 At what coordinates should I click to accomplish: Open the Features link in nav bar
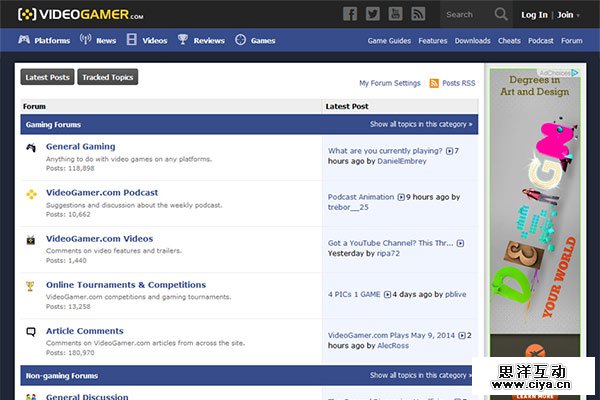[x=433, y=41]
